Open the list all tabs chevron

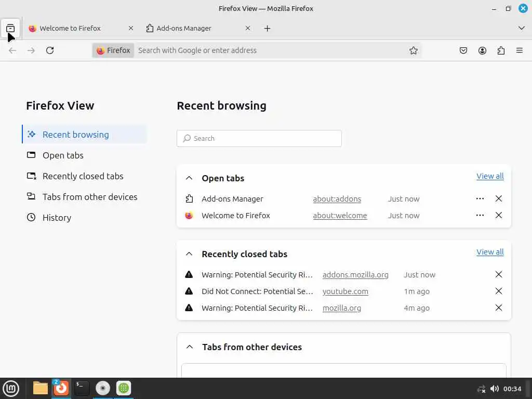point(522,28)
